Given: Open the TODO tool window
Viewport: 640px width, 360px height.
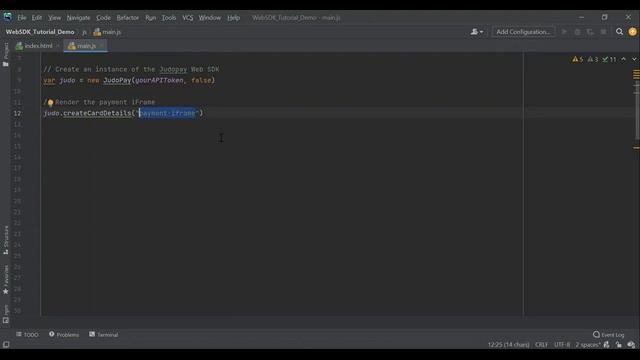Looking at the screenshot, I should click(27, 335).
